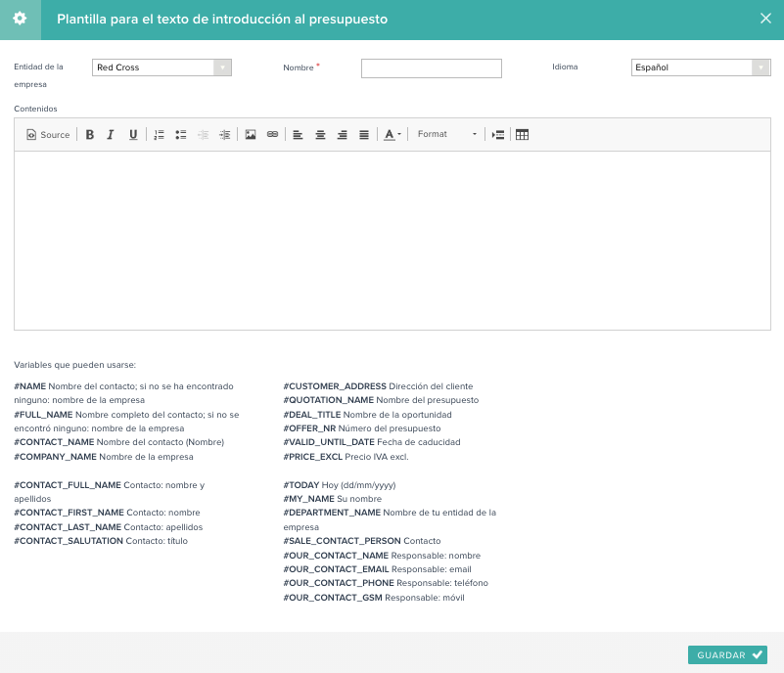Click the #SALE_CONTACT_PERSON variable text

(x=342, y=541)
